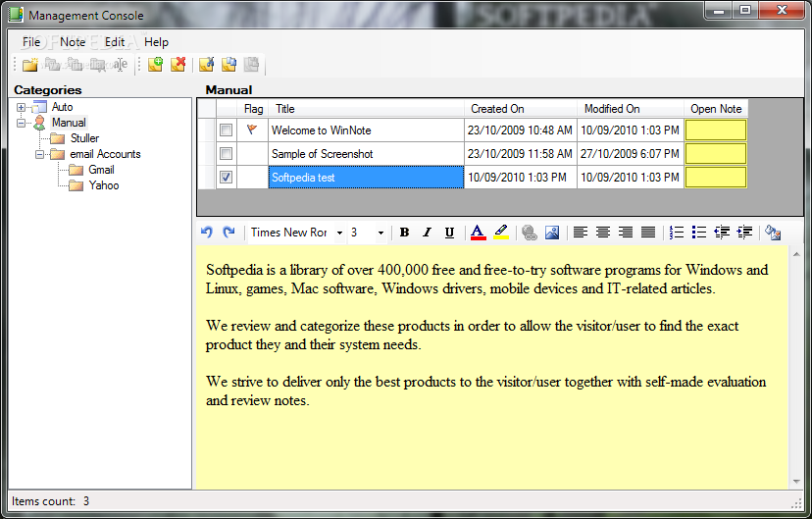Click the Open Note column header

tap(716, 109)
